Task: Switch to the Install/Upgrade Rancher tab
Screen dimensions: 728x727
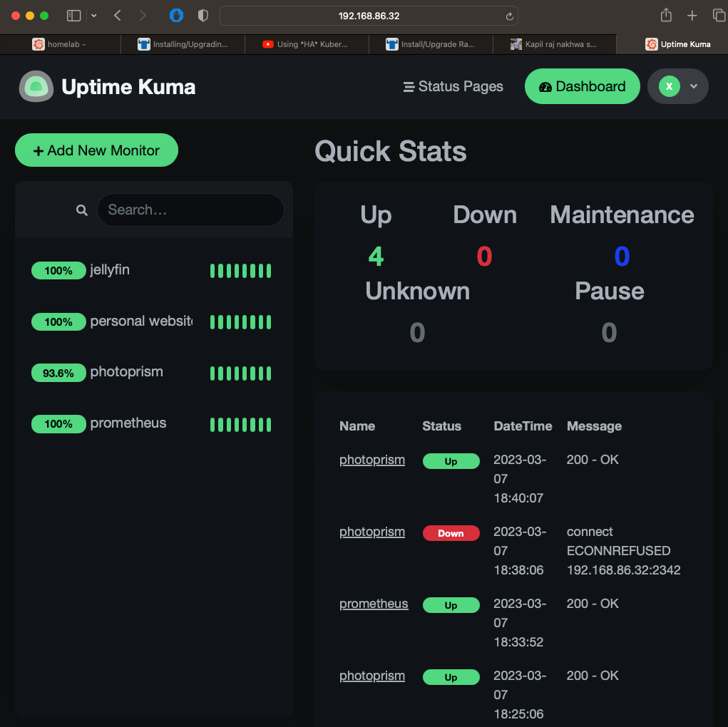Action: (431, 45)
